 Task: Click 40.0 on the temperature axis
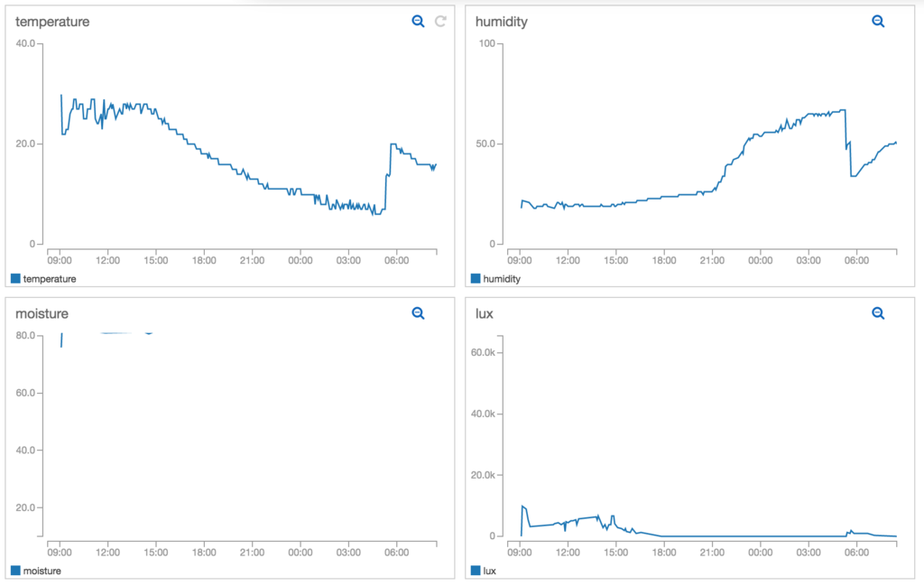(25, 43)
